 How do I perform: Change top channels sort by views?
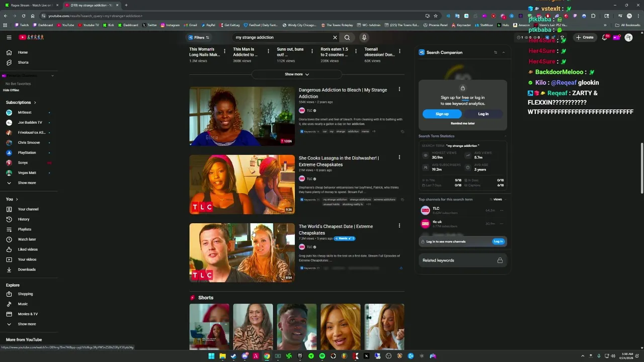tap(498, 199)
